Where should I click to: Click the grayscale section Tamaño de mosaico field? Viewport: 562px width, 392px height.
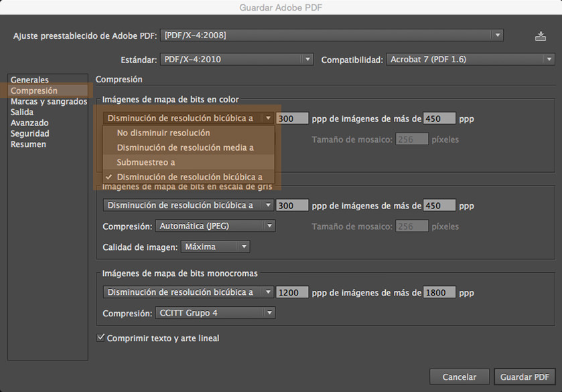click(412, 226)
